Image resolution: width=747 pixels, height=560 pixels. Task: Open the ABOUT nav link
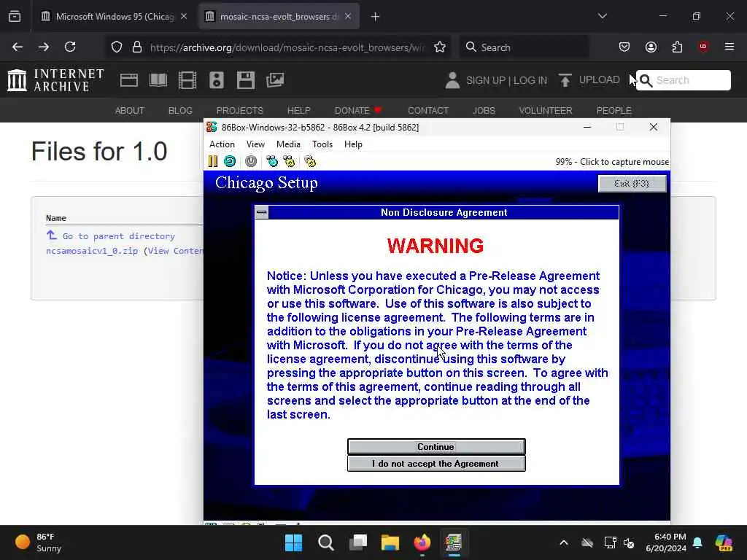coord(130,111)
